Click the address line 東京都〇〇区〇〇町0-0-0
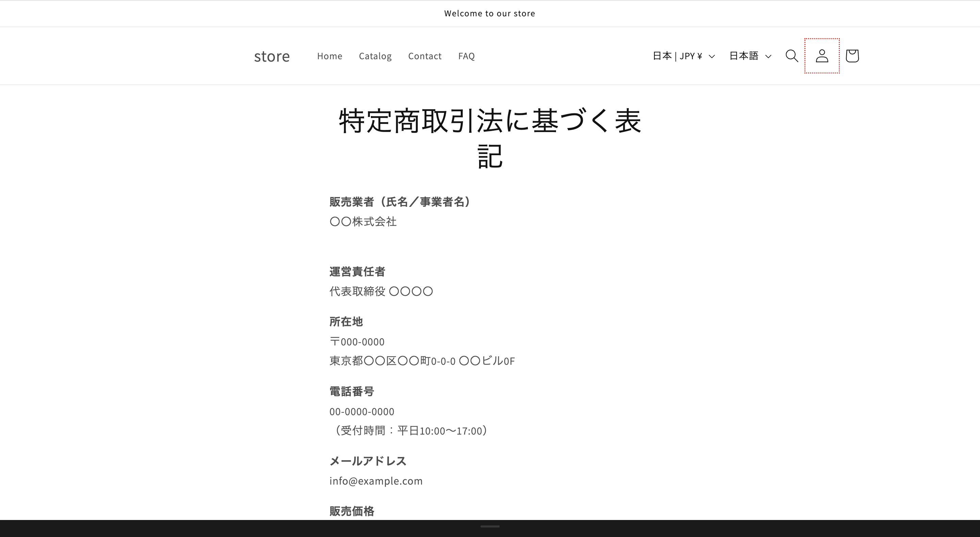Image resolution: width=980 pixels, height=537 pixels. [392, 361]
